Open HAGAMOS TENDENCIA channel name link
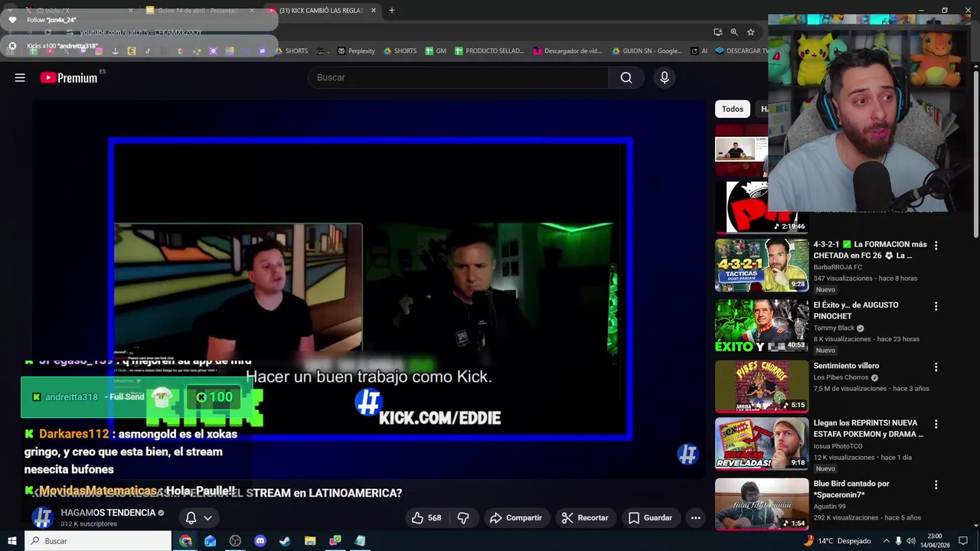The width and height of the screenshot is (980, 551). pos(108,513)
